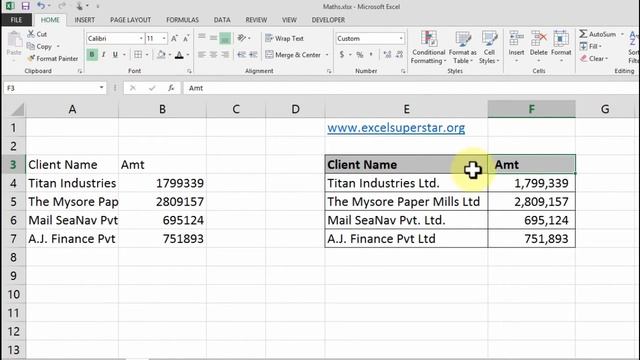Open the Fill Color dropdown arrow
Viewport: 640px width, 360px height.
point(170,55)
